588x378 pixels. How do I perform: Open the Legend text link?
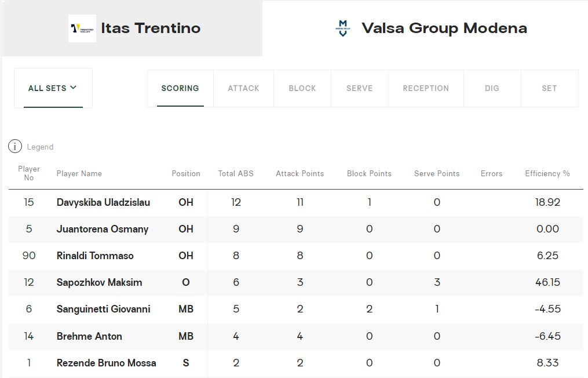40,147
